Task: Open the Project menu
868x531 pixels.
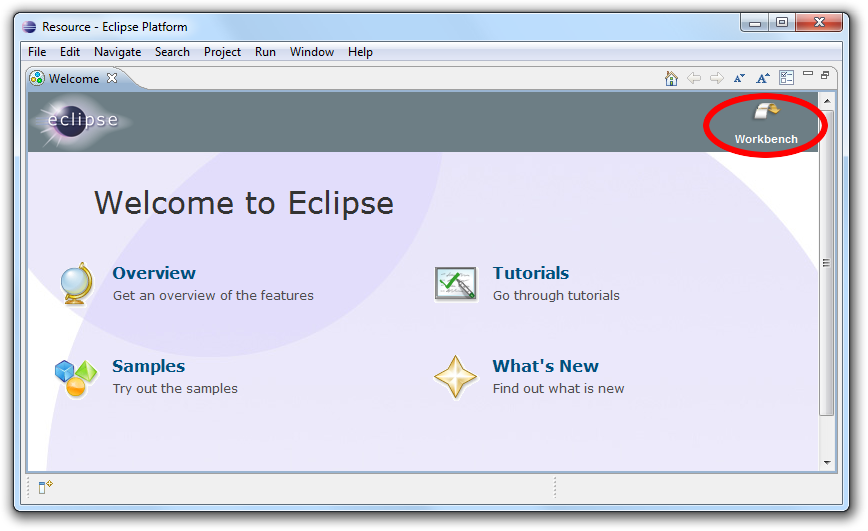Action: click(x=222, y=52)
